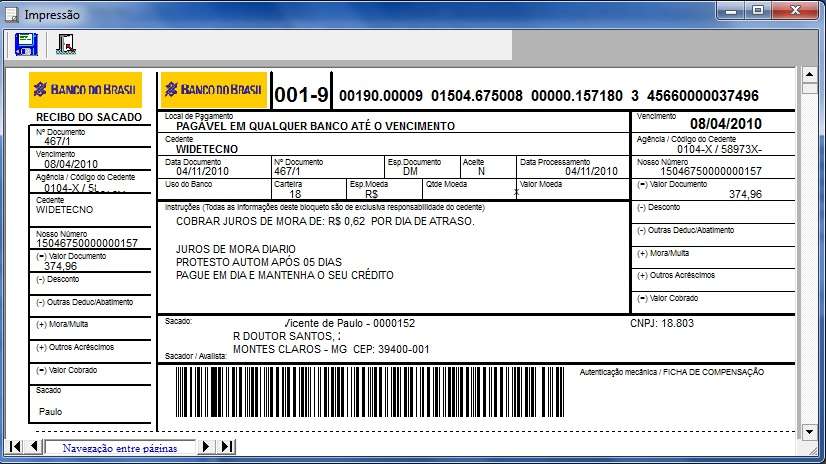
Task: Click cedente WIDETECNO in main slip
Action: point(207,149)
